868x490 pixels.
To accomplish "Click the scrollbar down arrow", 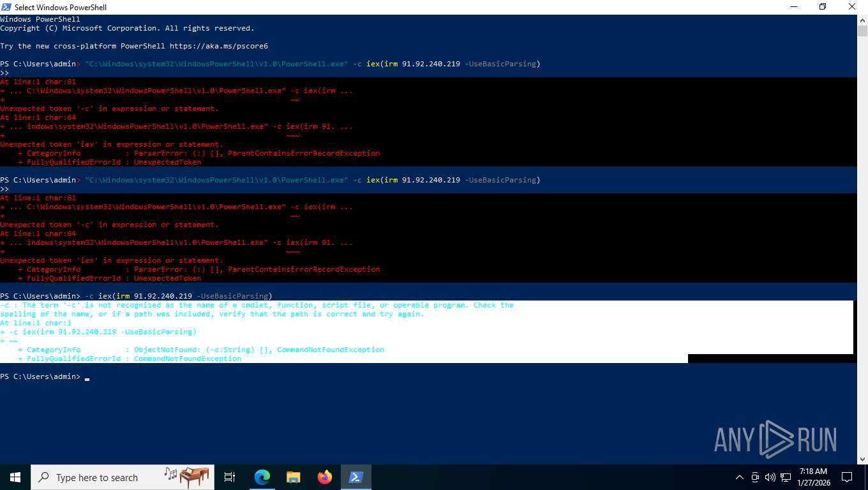I will tap(862, 459).
